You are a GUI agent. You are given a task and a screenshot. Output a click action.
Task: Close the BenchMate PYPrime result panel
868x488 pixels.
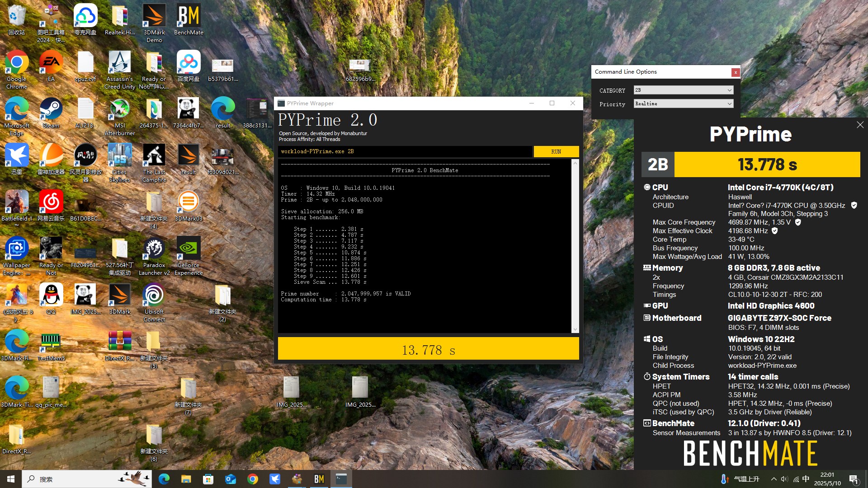(x=860, y=125)
